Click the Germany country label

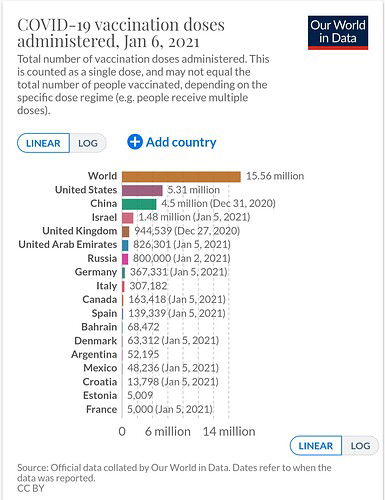(96, 272)
